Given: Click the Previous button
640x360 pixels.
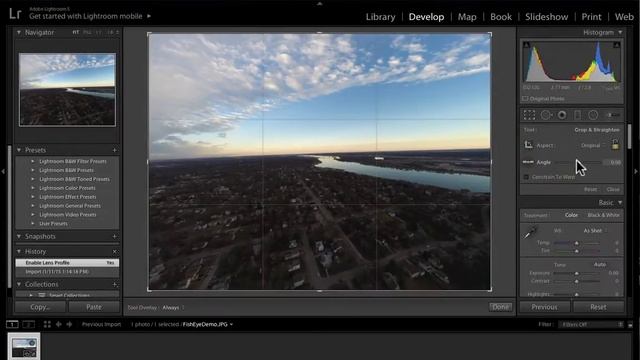Looking at the screenshot, I should (544, 307).
